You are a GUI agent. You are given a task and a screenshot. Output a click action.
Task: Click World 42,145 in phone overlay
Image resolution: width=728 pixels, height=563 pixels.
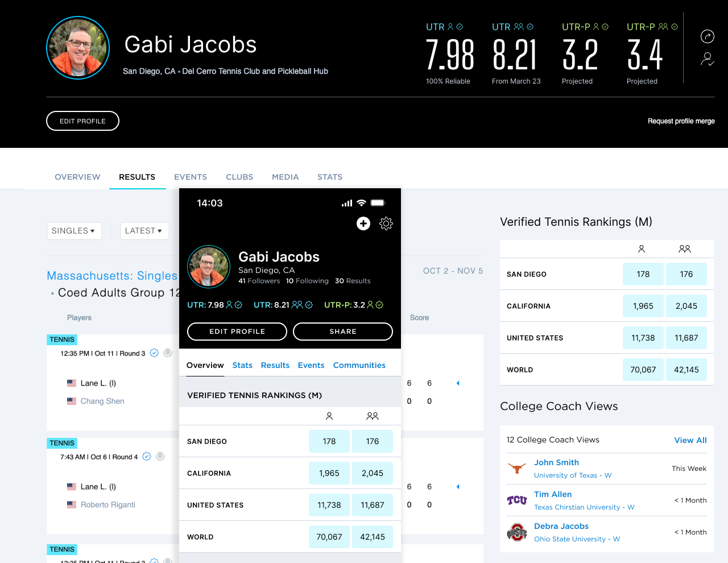coord(373,537)
